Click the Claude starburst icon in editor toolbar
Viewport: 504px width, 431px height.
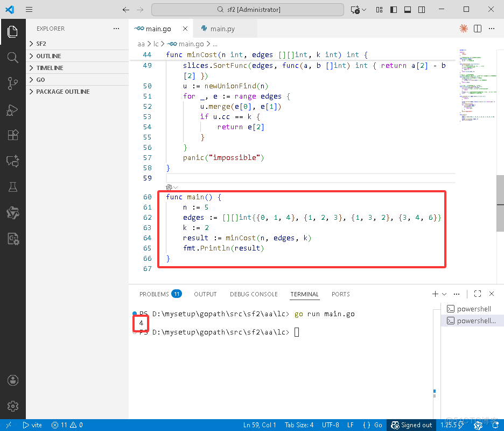pyautogui.click(x=463, y=29)
